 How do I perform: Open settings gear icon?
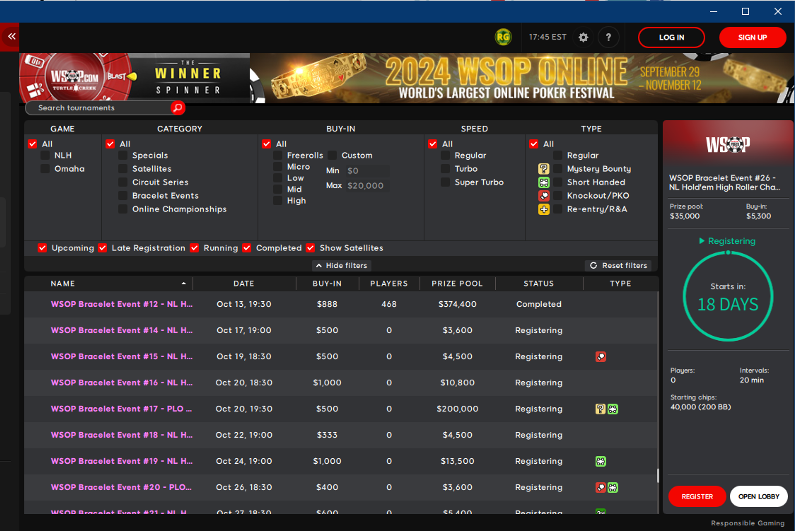tap(584, 37)
